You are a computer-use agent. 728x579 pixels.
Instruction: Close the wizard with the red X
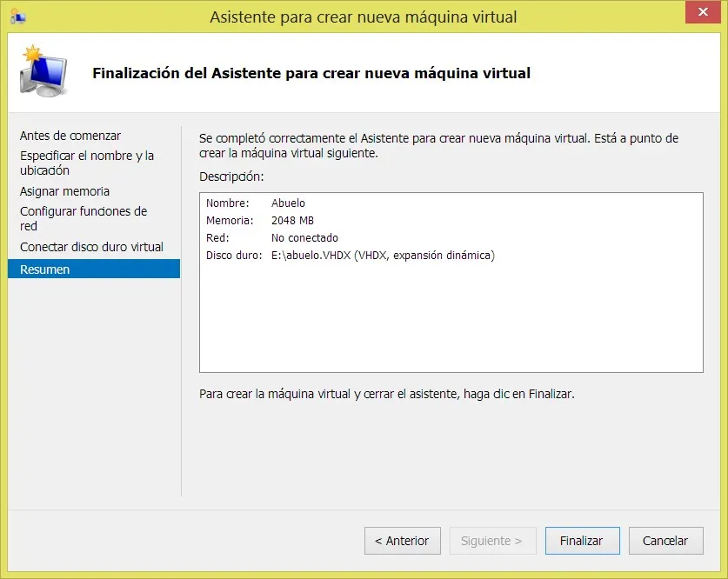point(703,12)
